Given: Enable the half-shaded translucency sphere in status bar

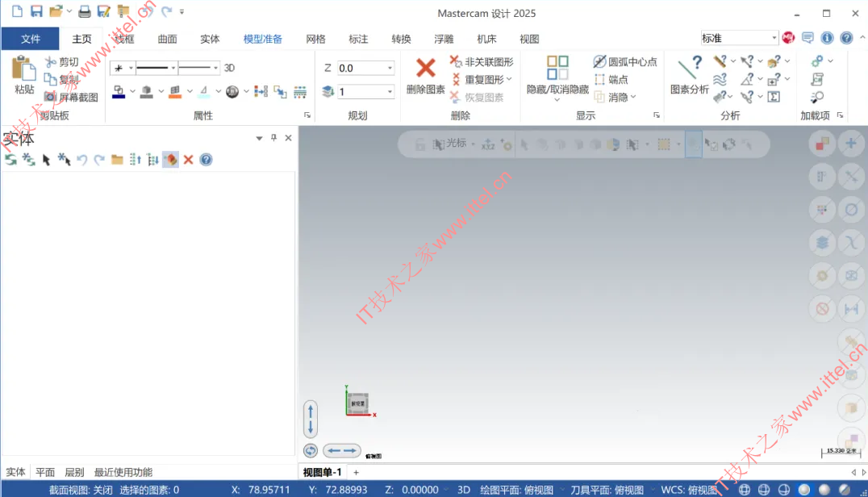Looking at the screenshot, I should tap(844, 490).
